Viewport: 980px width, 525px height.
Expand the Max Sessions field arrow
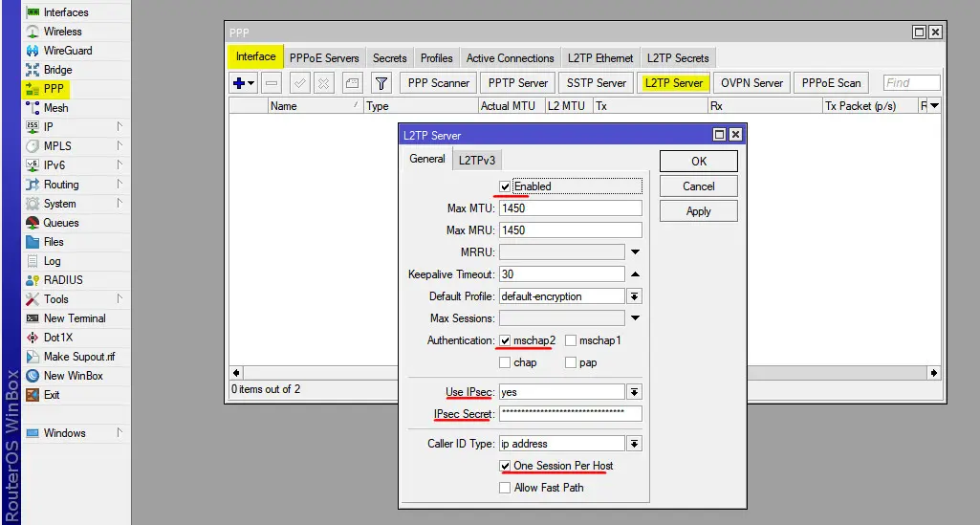(x=635, y=318)
